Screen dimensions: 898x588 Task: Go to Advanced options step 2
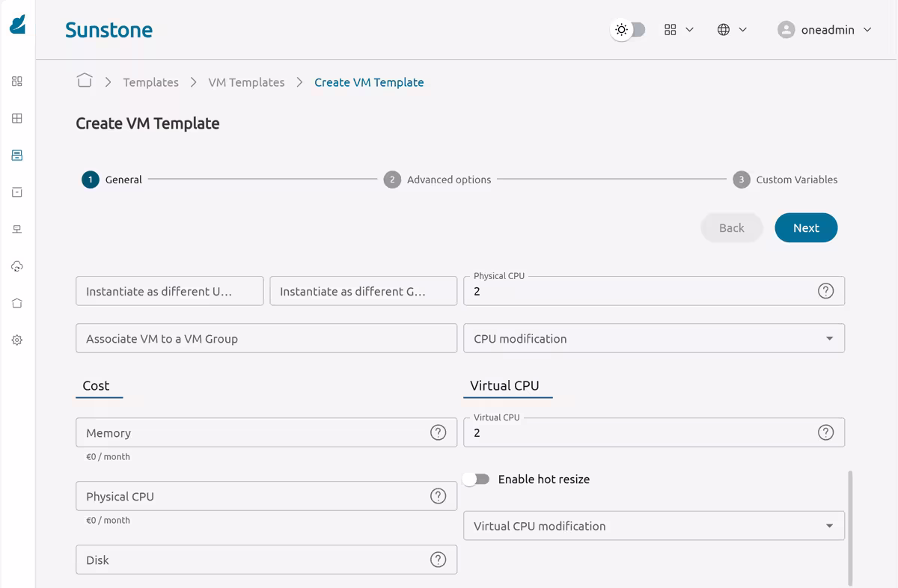coord(438,180)
